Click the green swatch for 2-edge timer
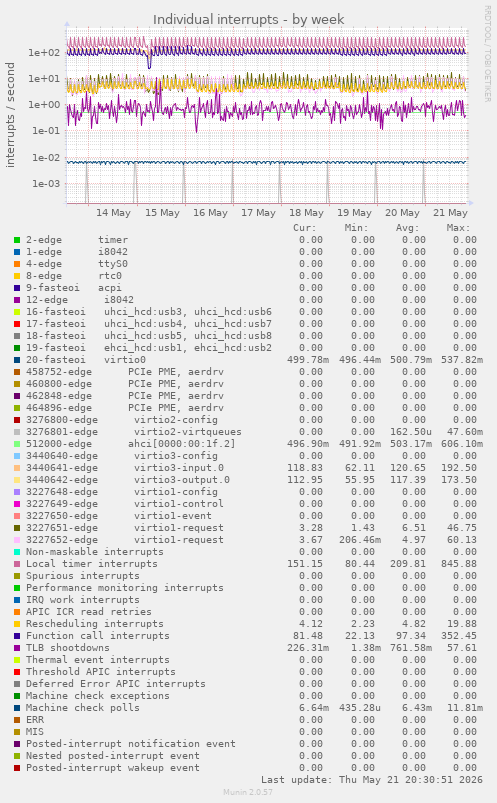 tap(17, 240)
